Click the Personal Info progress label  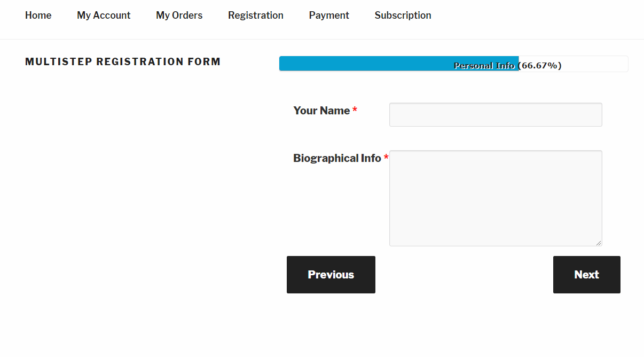tap(484, 66)
